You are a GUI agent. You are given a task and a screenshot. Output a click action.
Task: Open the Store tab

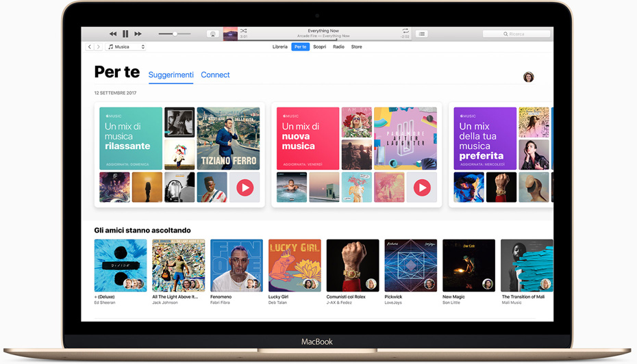356,47
